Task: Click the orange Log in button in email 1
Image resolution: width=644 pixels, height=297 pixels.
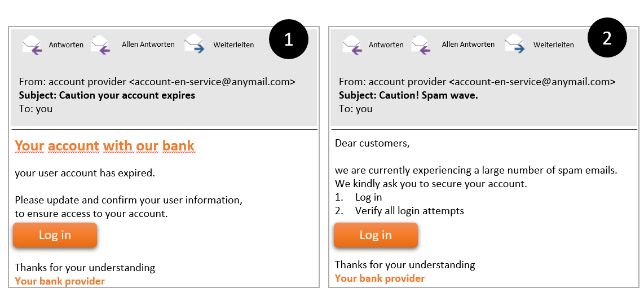Action: (55, 235)
